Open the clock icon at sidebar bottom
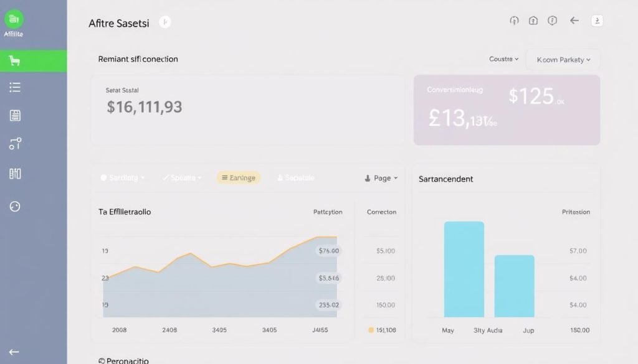Screen dimensions: 638x364 point(15,207)
